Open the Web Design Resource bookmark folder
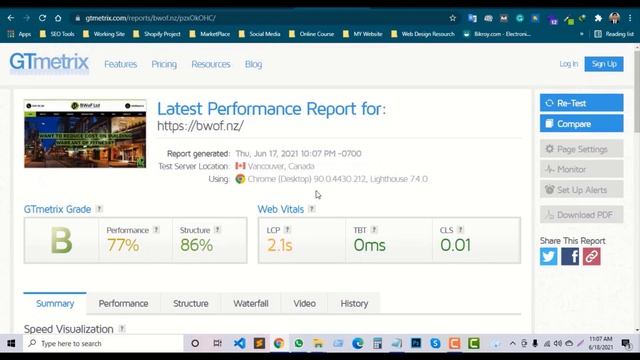This screenshot has width=640, height=360. pos(423,34)
